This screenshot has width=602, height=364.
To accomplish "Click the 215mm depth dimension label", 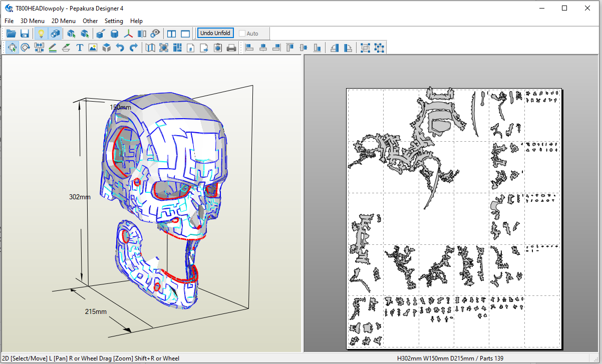I will (x=96, y=311).
